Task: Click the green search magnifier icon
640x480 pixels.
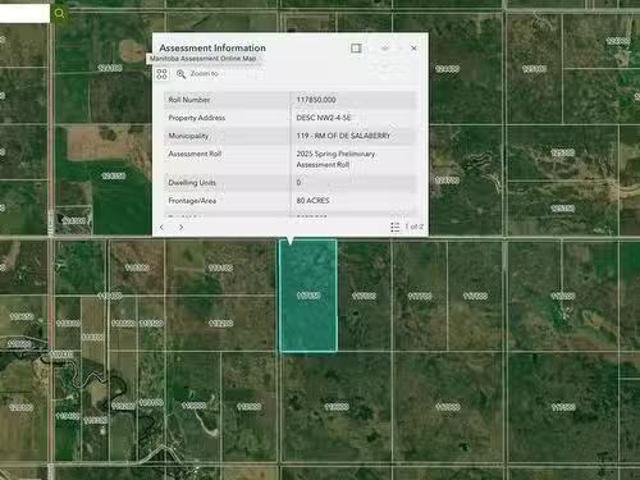Action: pos(60,13)
